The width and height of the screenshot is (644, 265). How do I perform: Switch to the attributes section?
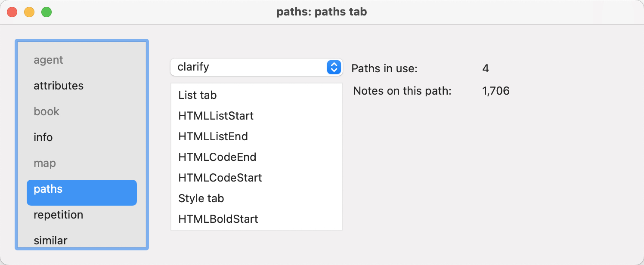point(59,86)
